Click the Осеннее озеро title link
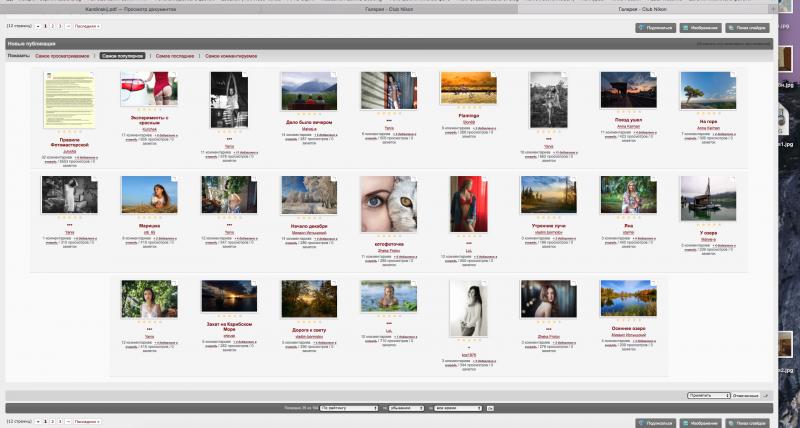This screenshot has height=428, width=800. pos(629,329)
